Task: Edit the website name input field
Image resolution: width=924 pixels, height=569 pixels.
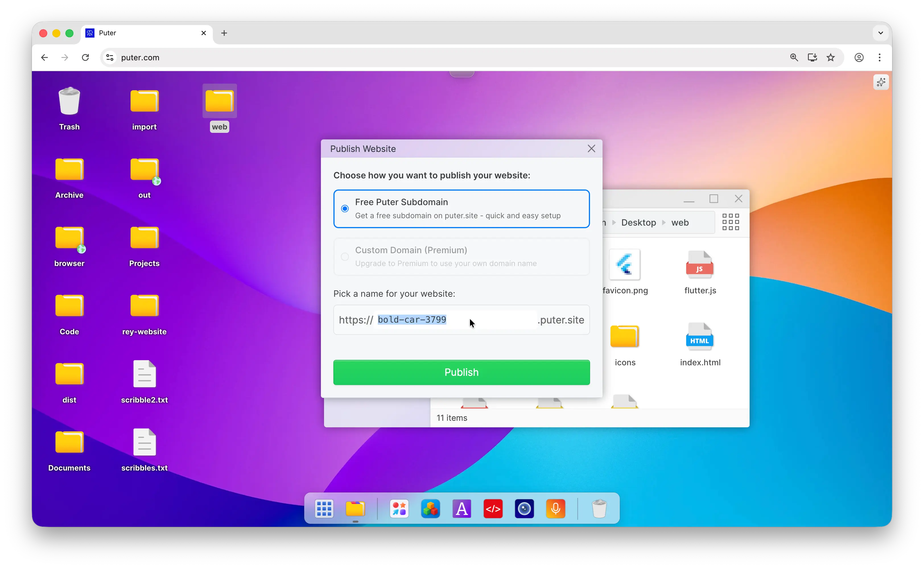Action: [x=451, y=319]
